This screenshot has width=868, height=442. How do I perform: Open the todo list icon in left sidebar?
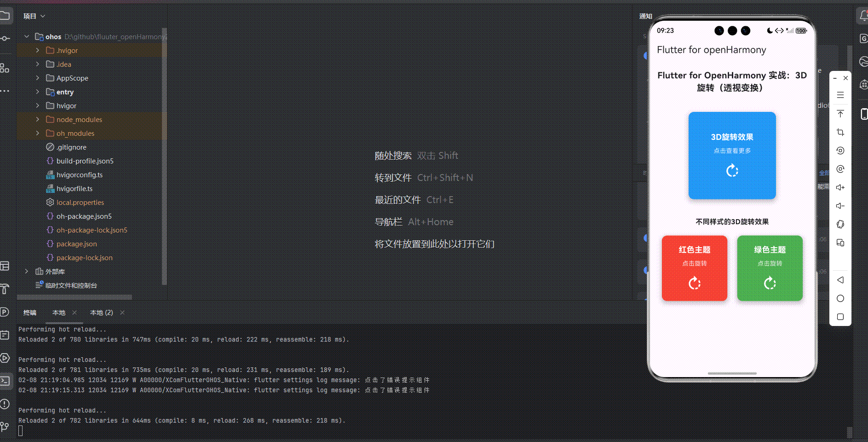[x=5, y=335]
